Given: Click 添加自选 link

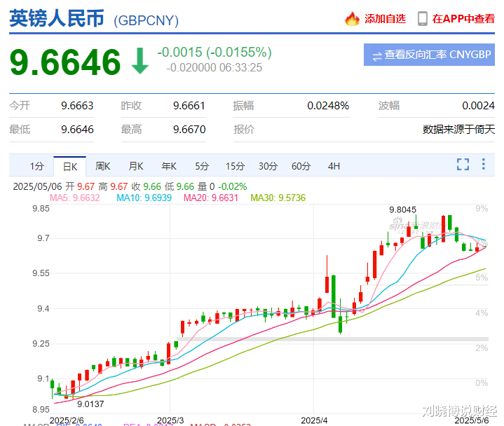Looking at the screenshot, I should point(385,19).
